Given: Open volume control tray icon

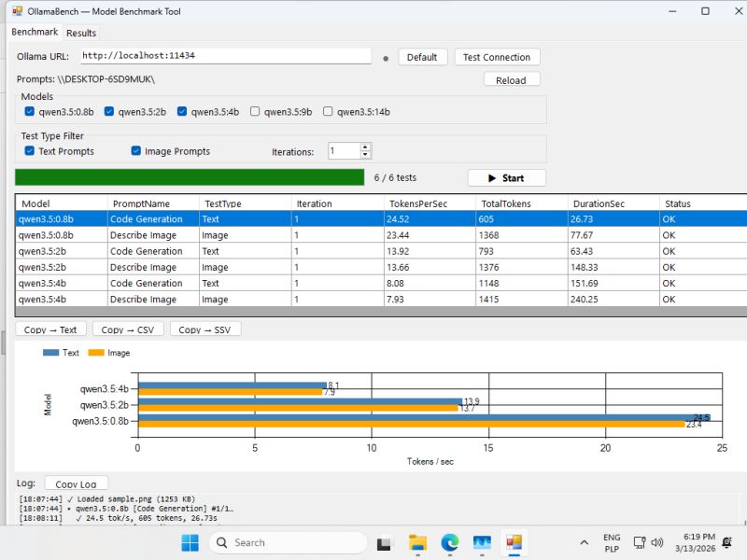Looking at the screenshot, I should pyautogui.click(x=657, y=542).
